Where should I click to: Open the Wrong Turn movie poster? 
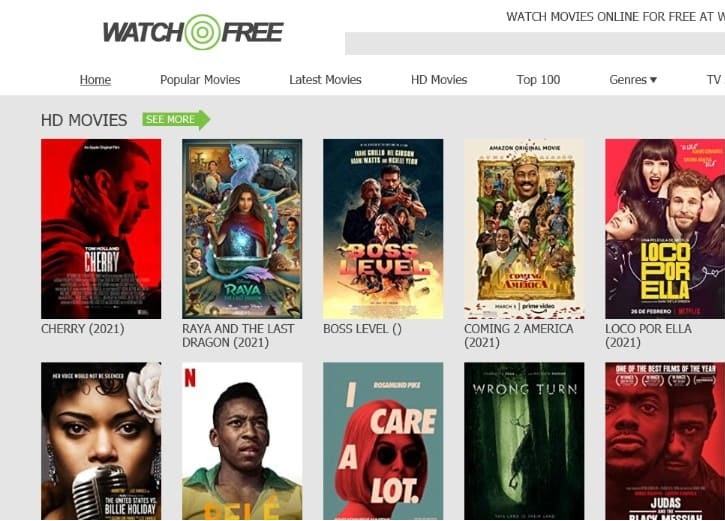point(524,441)
